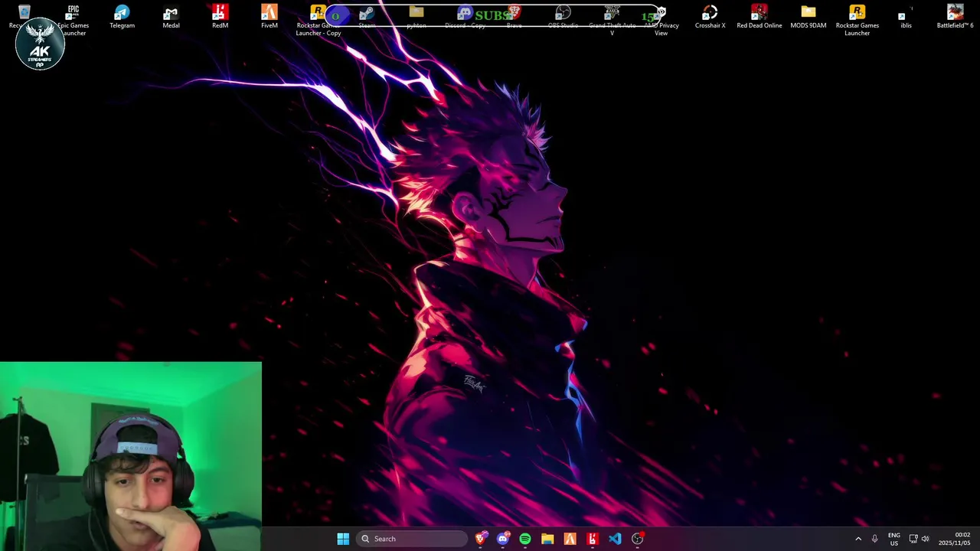Screen dimensions: 980x551
Task: Open the Epic Games Launcher desktop shortcut
Action: [x=73, y=20]
